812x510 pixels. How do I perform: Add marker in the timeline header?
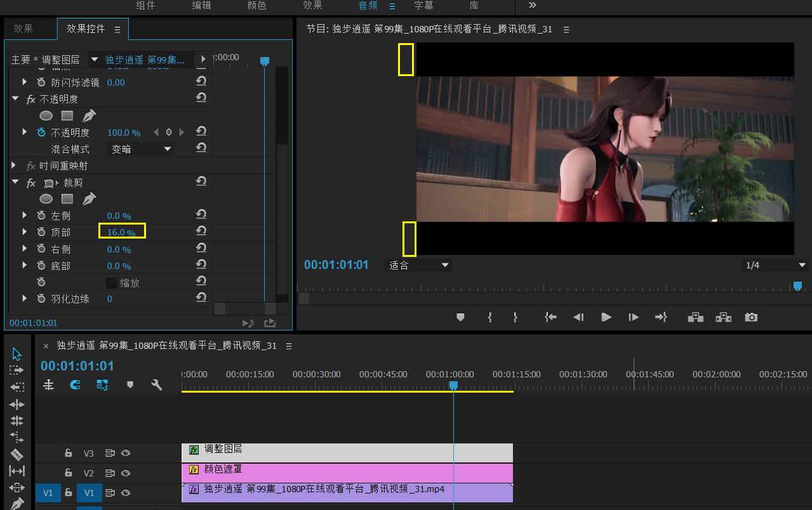(130, 384)
